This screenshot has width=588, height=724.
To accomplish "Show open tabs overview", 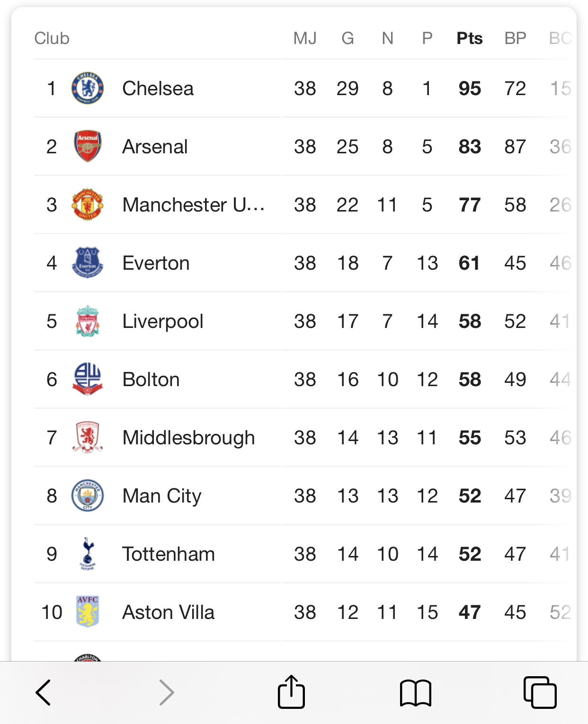I will click(540, 693).
